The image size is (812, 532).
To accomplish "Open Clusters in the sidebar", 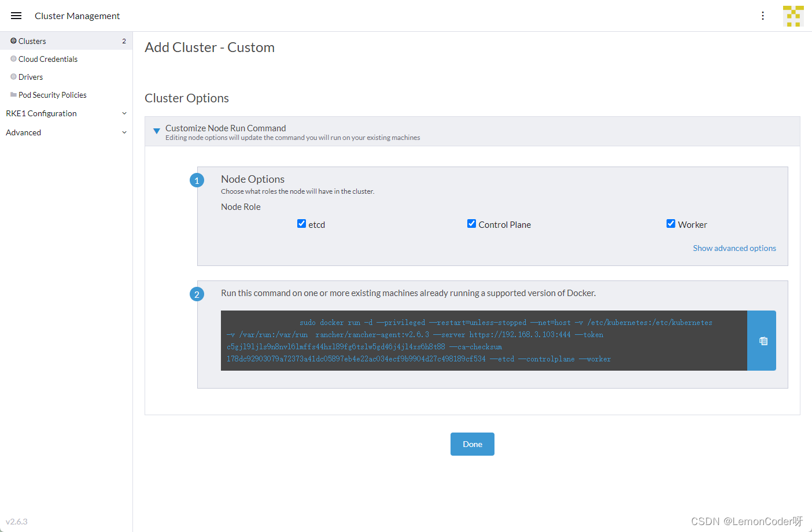I will point(66,41).
